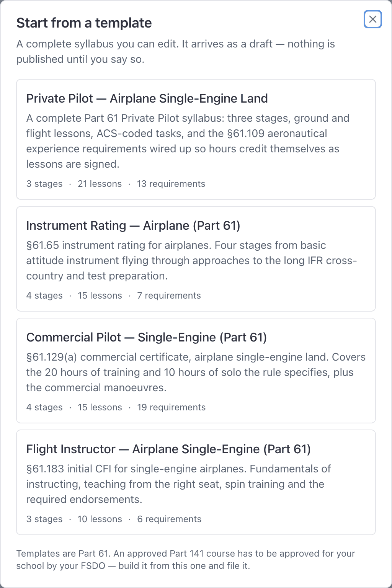This screenshot has width=392, height=588.
Task: Click '10 lessons' on the Flight Instructor card
Action: tap(100, 519)
